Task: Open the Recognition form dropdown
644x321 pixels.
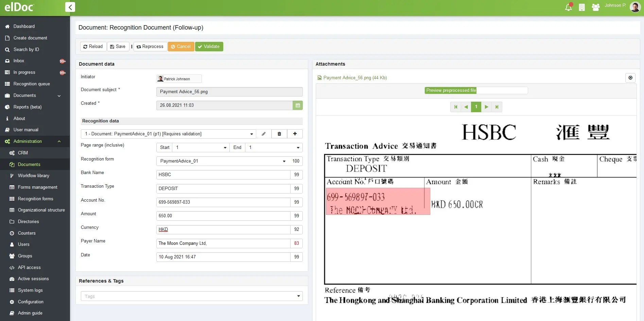Action: pyautogui.click(x=284, y=161)
